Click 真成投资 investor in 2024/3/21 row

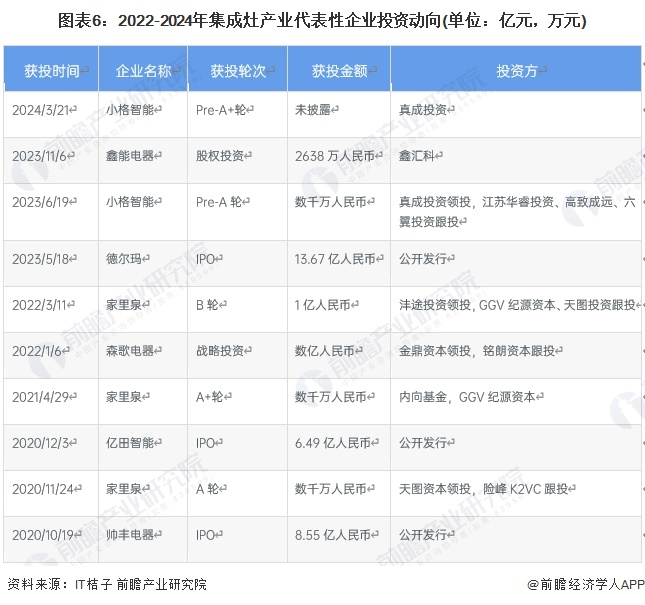(516, 114)
